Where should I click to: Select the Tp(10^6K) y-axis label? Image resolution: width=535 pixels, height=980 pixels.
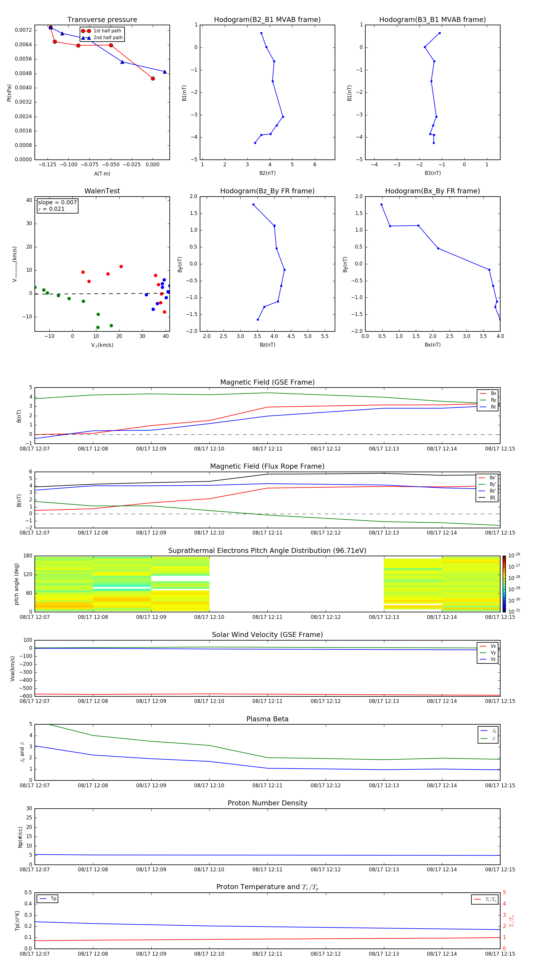click(x=17, y=921)
